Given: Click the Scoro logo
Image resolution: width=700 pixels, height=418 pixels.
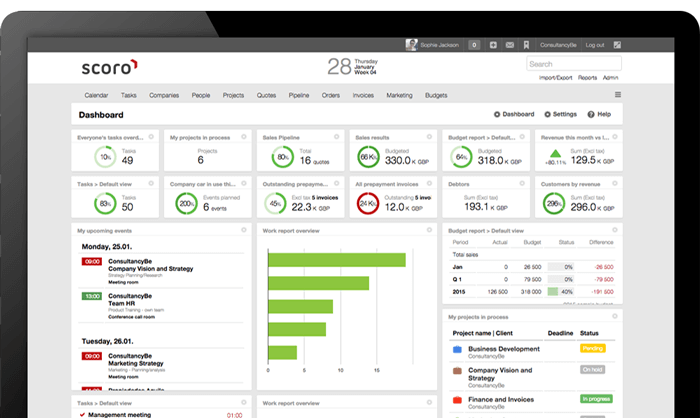Looking at the screenshot, I should pyautogui.click(x=109, y=67).
